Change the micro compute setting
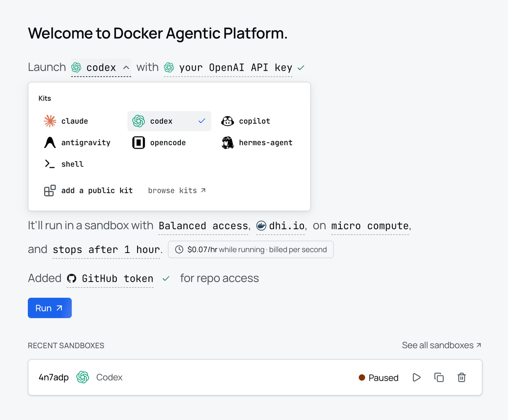 370,226
